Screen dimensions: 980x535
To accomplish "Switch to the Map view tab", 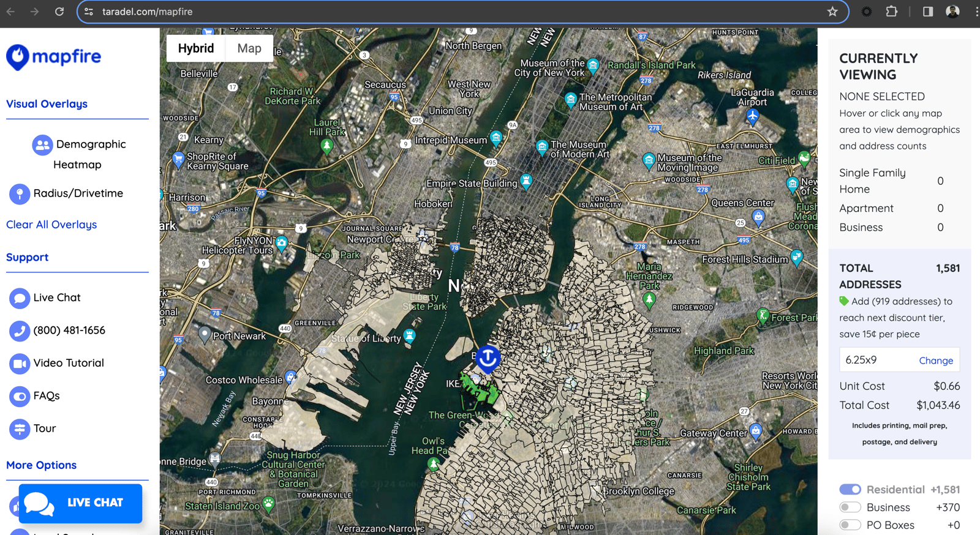I will pos(249,48).
